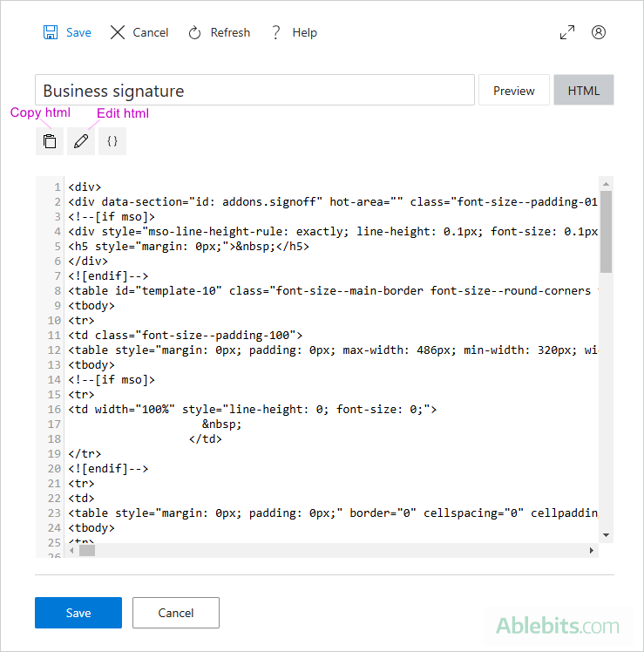The height and width of the screenshot is (652, 644).
Task: Open the user account profile icon
Action: coord(599,32)
